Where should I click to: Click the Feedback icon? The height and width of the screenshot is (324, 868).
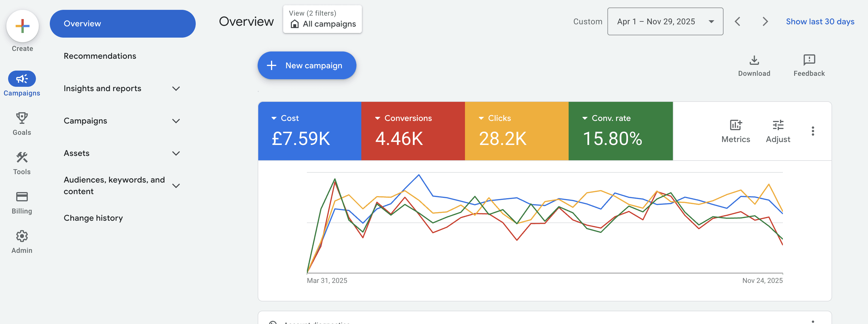pos(809,60)
